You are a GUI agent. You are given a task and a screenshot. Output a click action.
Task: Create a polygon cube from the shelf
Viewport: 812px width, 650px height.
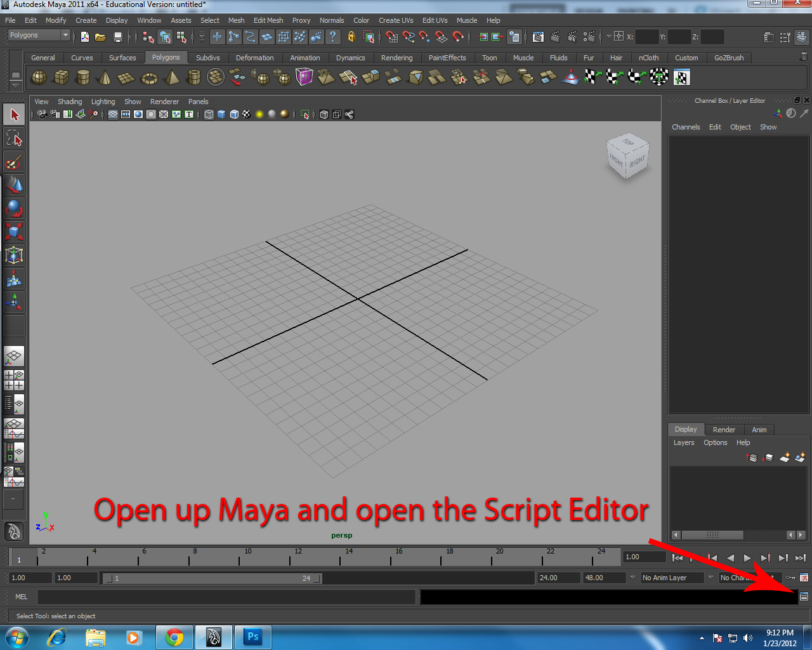coord(62,77)
